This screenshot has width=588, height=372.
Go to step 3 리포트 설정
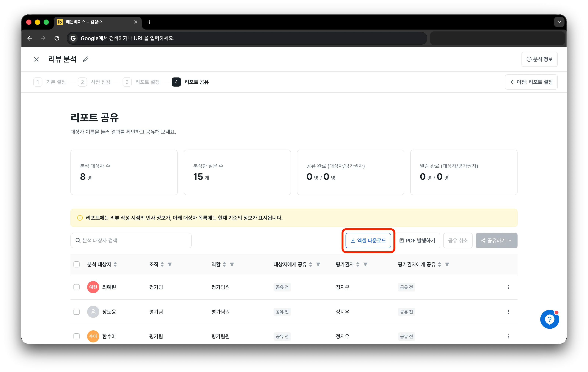pos(141,82)
